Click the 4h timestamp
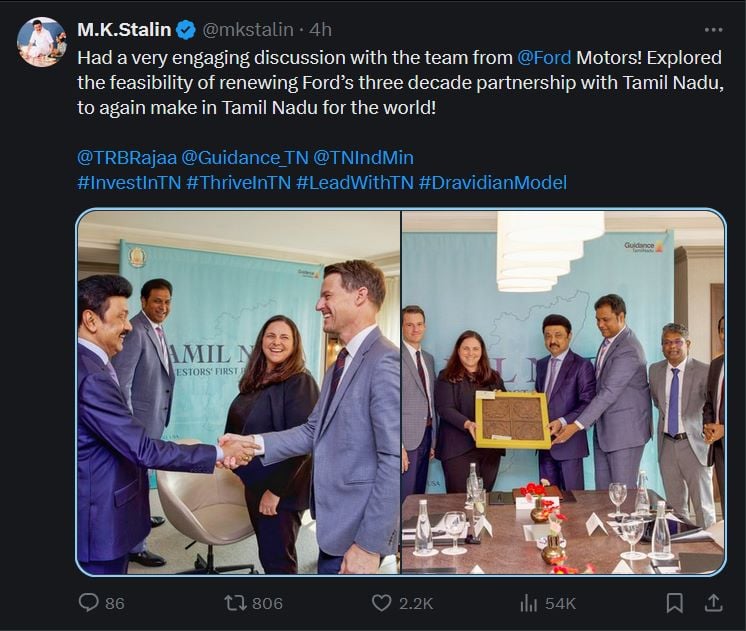746x631 pixels. 321,31
